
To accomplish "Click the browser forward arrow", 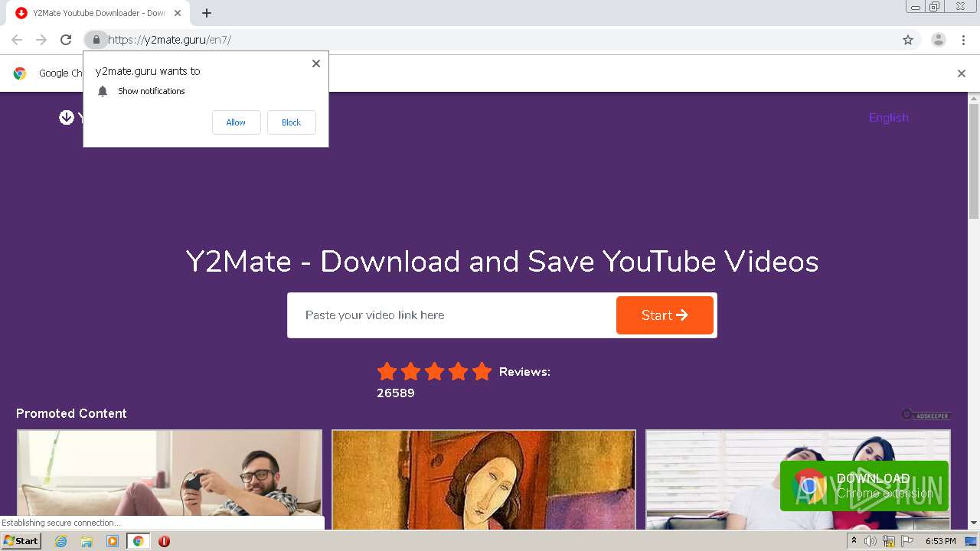I will coord(41,40).
